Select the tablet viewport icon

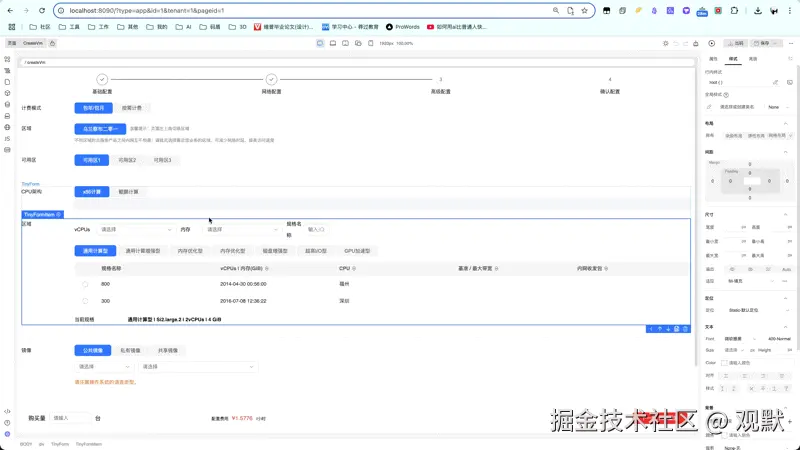point(345,43)
